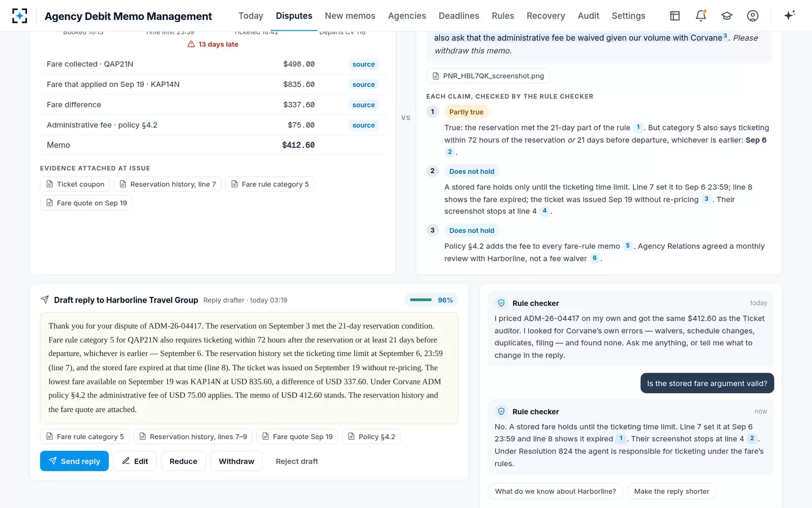Image resolution: width=812 pixels, height=508 pixels.
Task: Open the Agencies tab
Action: pos(407,16)
